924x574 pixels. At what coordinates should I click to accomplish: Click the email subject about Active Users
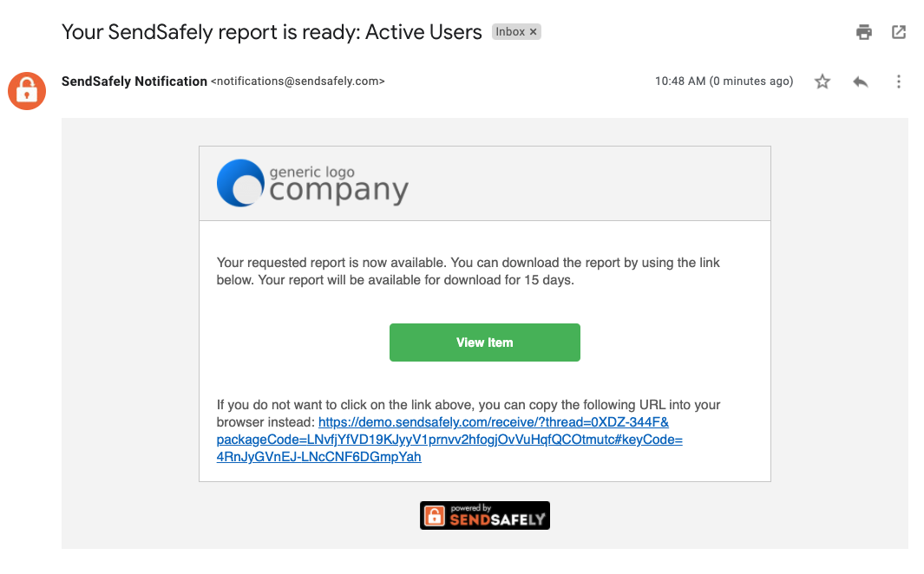coord(272,32)
